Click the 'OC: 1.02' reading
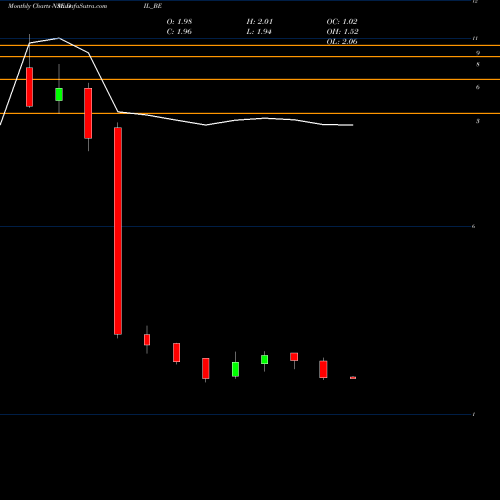Screen dimensions: 500x500 click(342, 22)
